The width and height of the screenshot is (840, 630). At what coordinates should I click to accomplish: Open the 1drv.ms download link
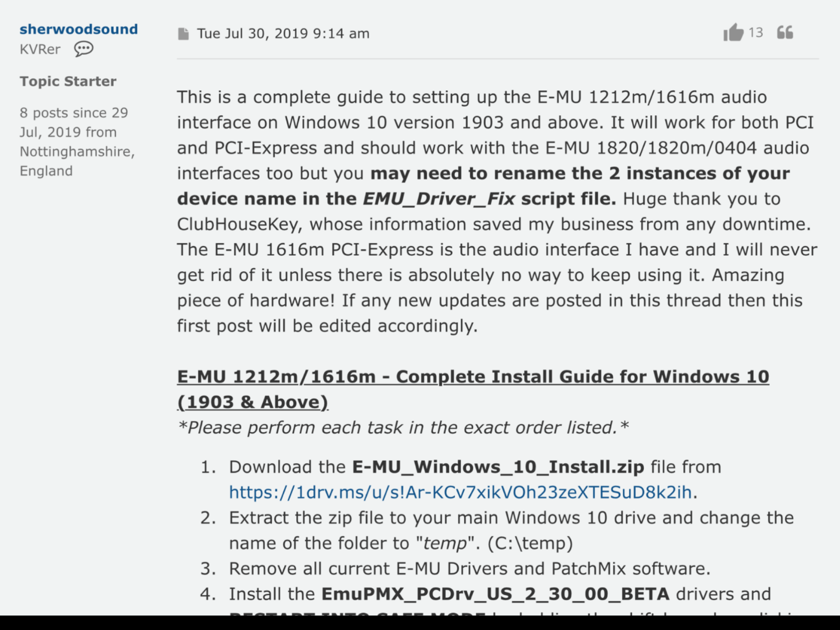tap(460, 492)
